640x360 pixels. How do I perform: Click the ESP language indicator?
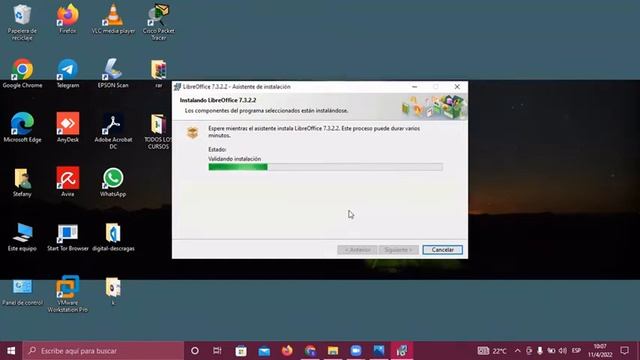(x=576, y=351)
